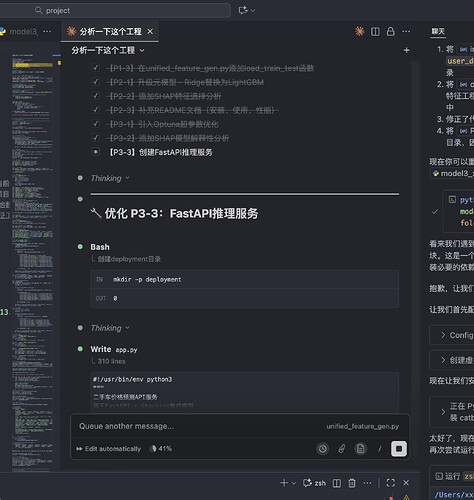Click the slash command icon

click(x=380, y=449)
